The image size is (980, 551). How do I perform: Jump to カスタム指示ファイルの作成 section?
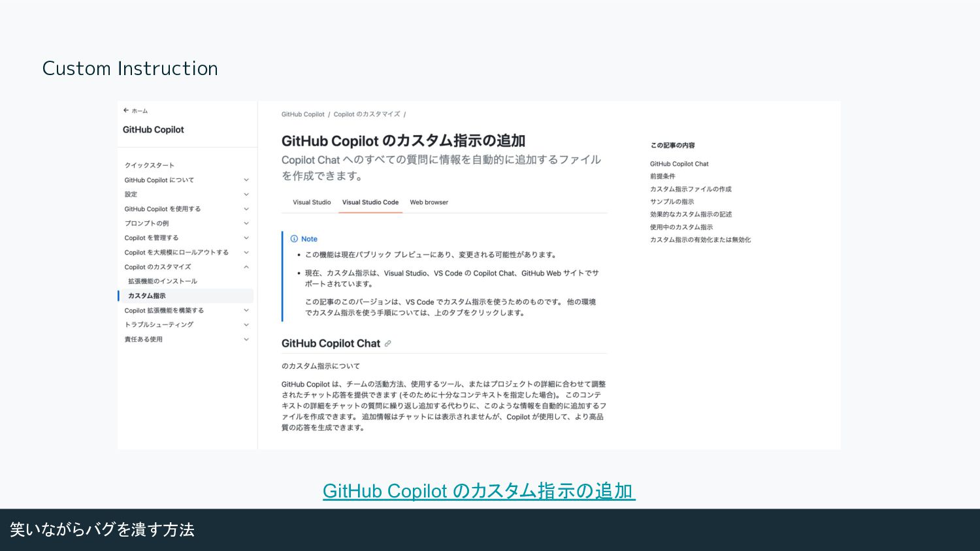(691, 189)
